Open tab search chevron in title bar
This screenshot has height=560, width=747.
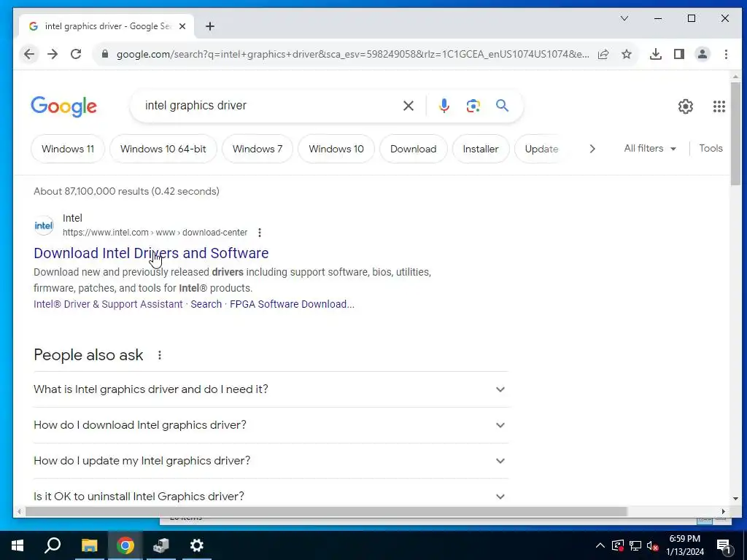click(x=624, y=18)
